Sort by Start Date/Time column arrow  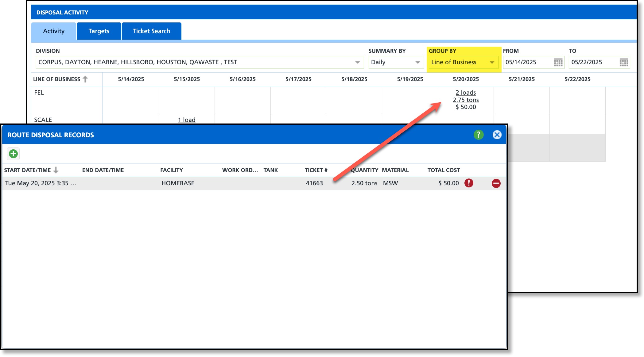(56, 170)
